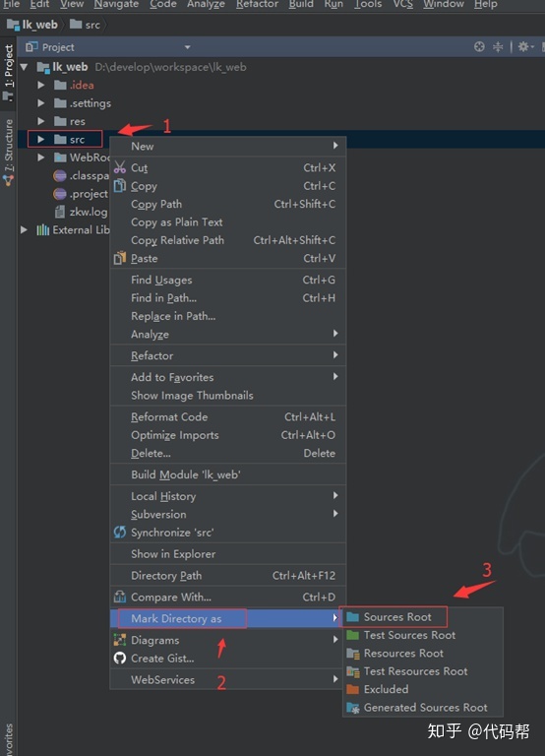The width and height of the screenshot is (545, 756).
Task: Click the collapse all icon in Project panel
Action: [x=498, y=47]
